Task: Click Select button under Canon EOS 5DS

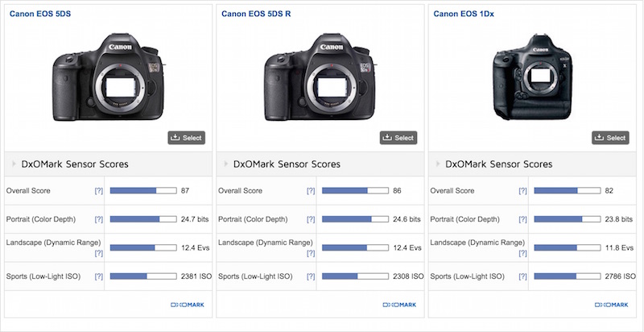Action: pyautogui.click(x=187, y=138)
